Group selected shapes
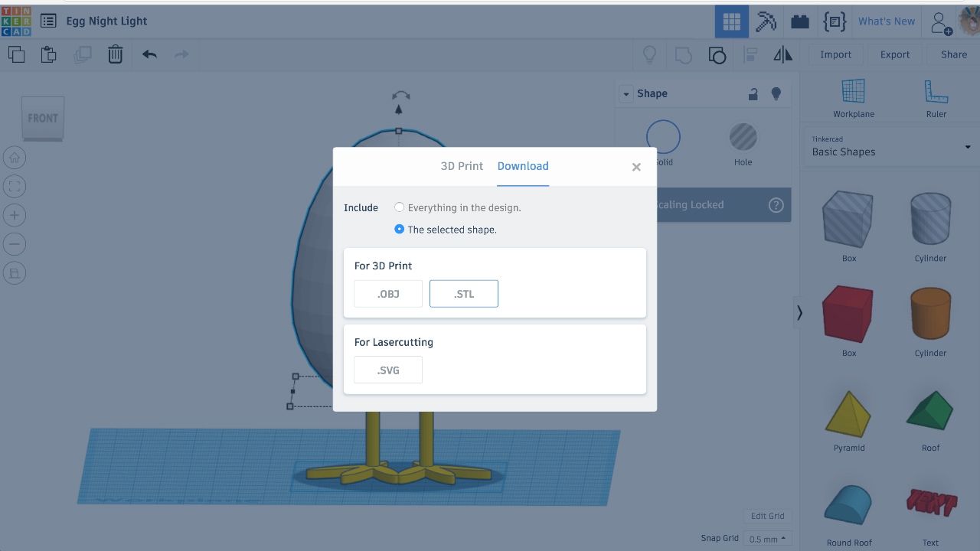Viewport: 980px width, 551px height. tap(683, 54)
